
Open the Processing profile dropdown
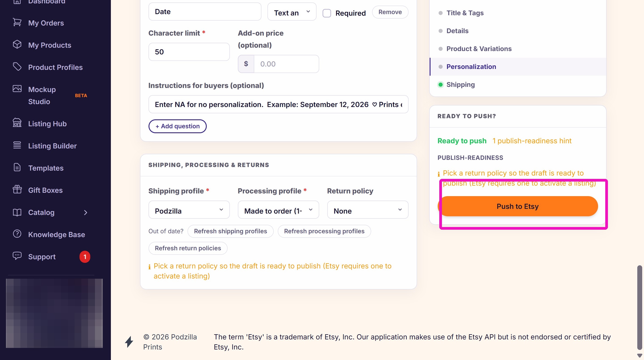point(278,210)
